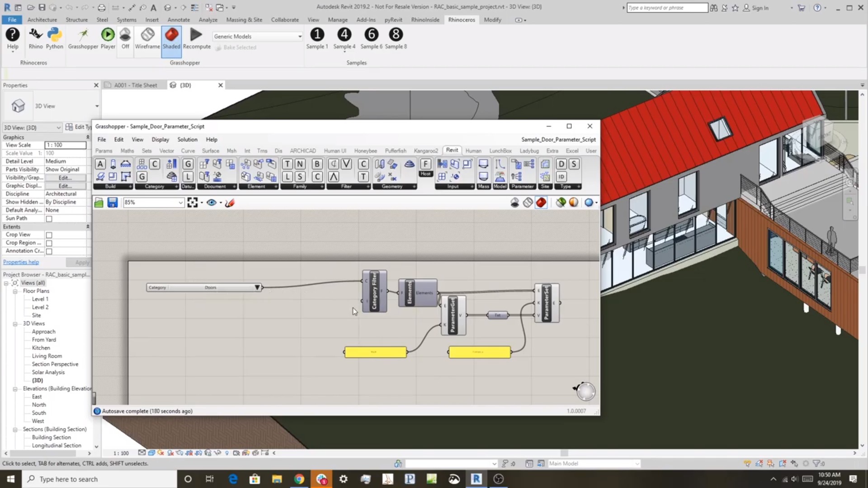Image resolution: width=868 pixels, height=488 pixels.
Task: Collapse the Floor Plans tree node
Action: (15, 291)
